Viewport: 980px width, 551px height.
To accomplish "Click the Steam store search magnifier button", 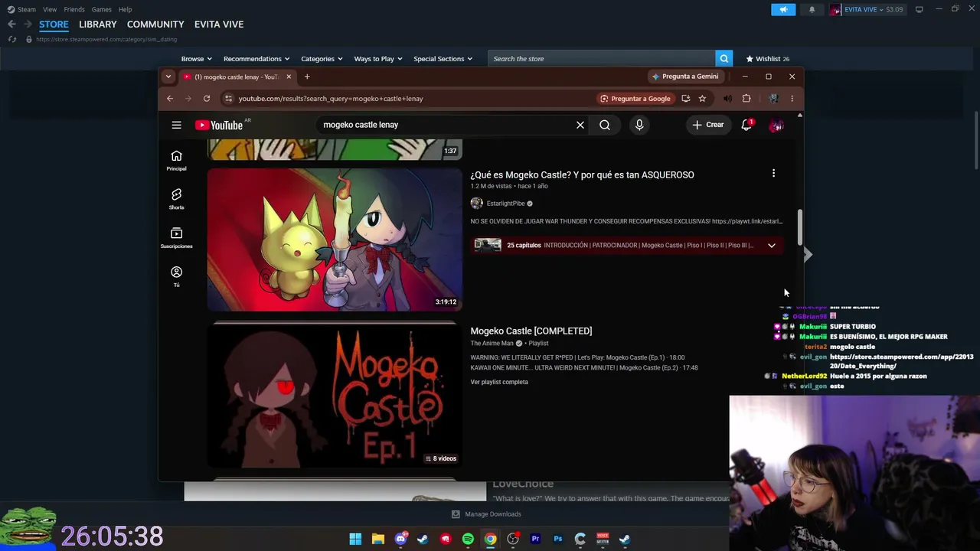I will point(724,59).
